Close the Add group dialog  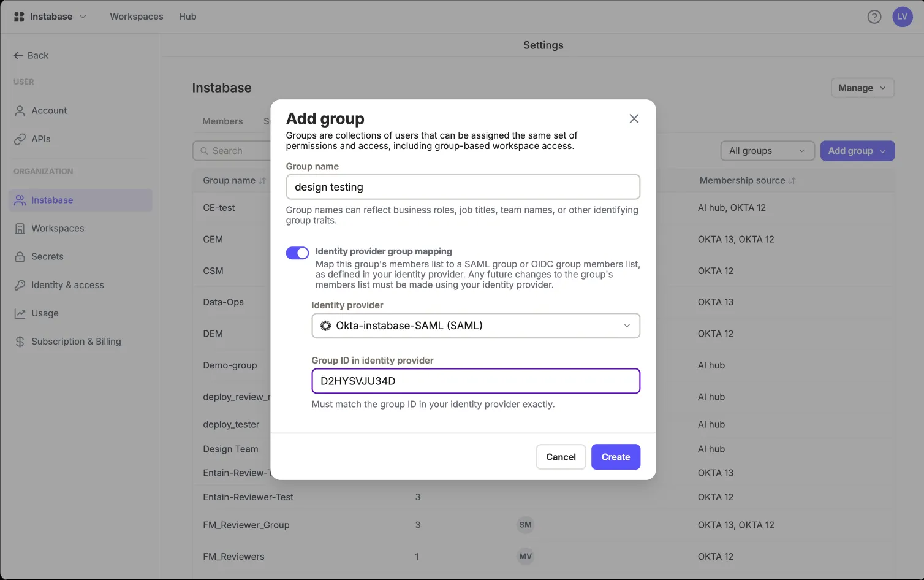(634, 119)
